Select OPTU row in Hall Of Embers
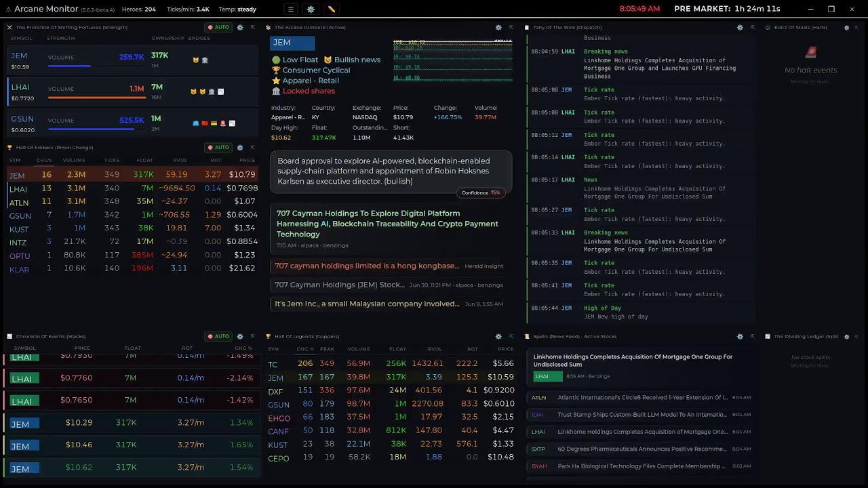This screenshot has width=868, height=488. coord(132,255)
